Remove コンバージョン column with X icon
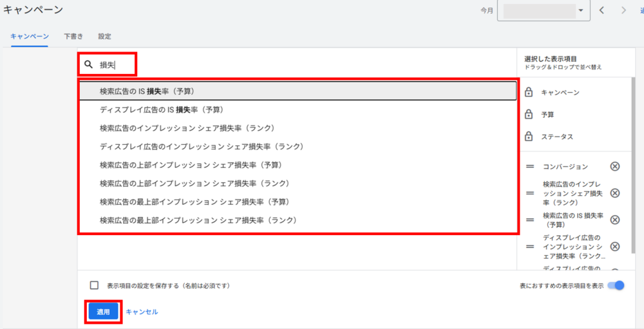This screenshot has height=329, width=644. pyautogui.click(x=614, y=167)
